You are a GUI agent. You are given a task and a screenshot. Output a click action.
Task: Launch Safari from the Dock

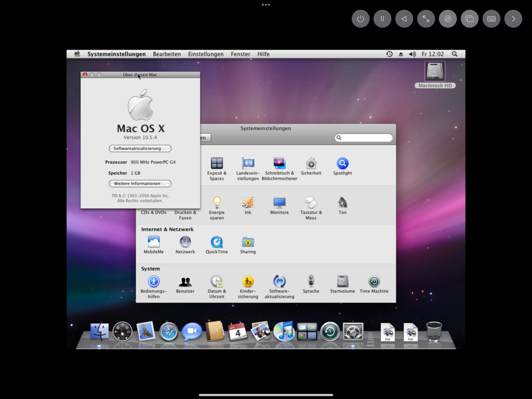tap(169, 331)
